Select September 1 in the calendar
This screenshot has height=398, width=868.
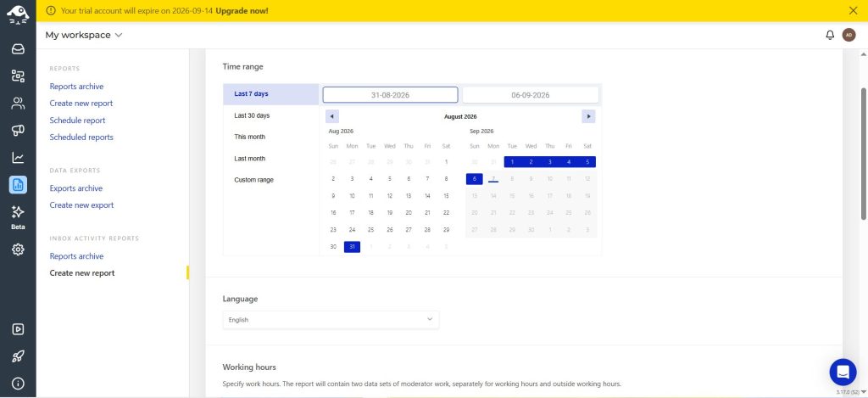coord(512,162)
